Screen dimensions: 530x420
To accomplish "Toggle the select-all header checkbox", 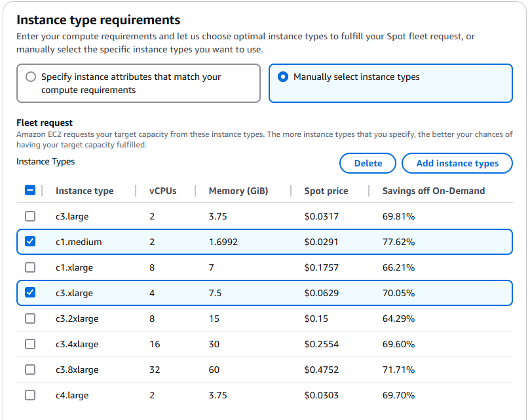I will (30, 191).
